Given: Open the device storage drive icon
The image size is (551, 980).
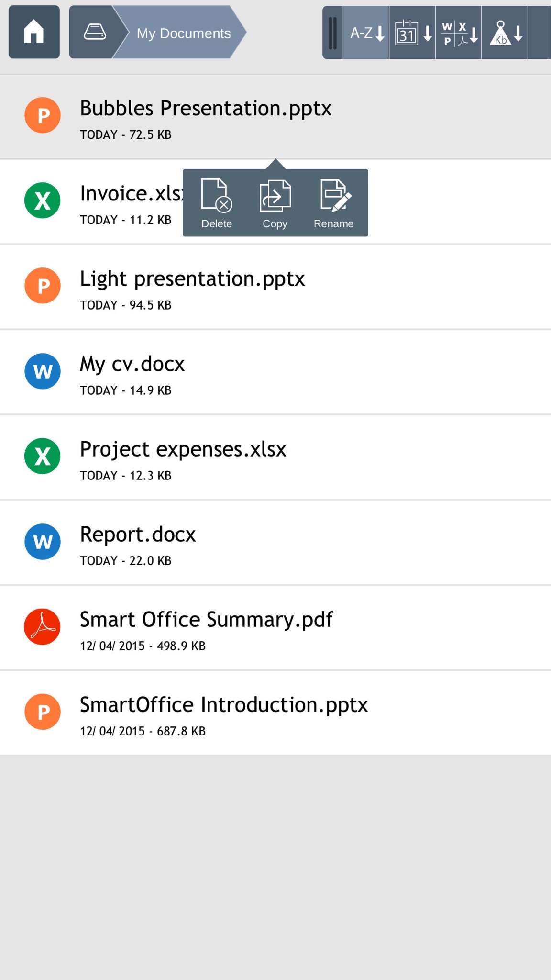Looking at the screenshot, I should click(x=95, y=32).
